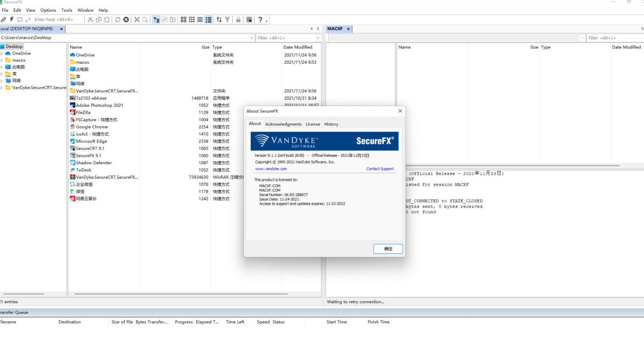Open the Edit menu
The height and width of the screenshot is (351, 644).
(17, 10)
